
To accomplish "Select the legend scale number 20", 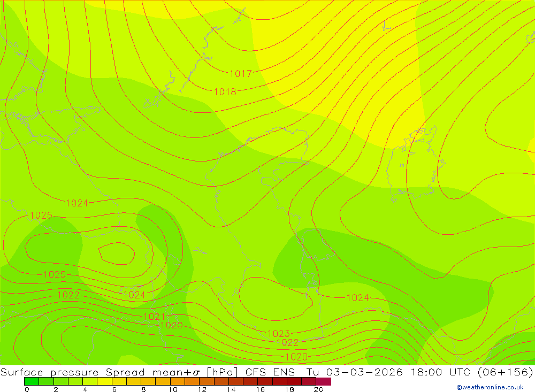I will pyautogui.click(x=319, y=389).
